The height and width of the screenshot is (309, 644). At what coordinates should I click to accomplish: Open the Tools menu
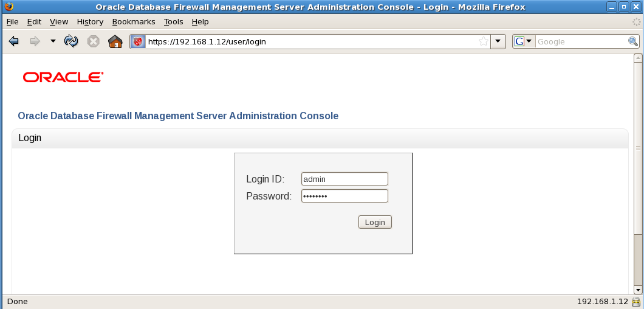[173, 21]
